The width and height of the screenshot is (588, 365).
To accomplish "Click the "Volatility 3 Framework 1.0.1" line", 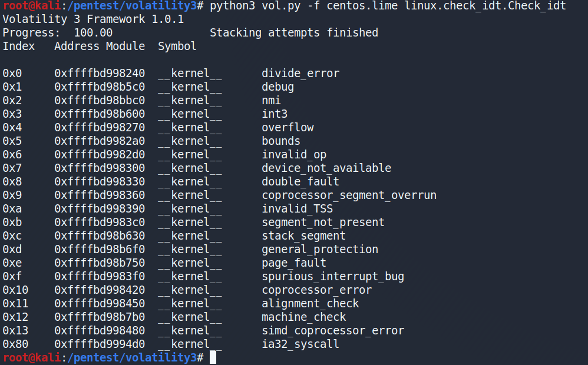I will coord(93,19).
